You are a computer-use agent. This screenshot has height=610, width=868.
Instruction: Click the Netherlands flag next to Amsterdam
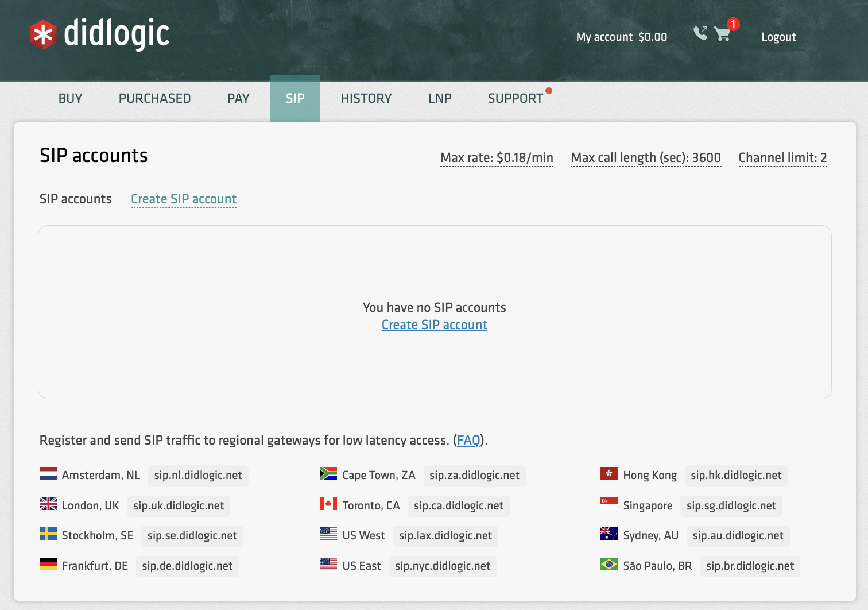click(x=48, y=474)
